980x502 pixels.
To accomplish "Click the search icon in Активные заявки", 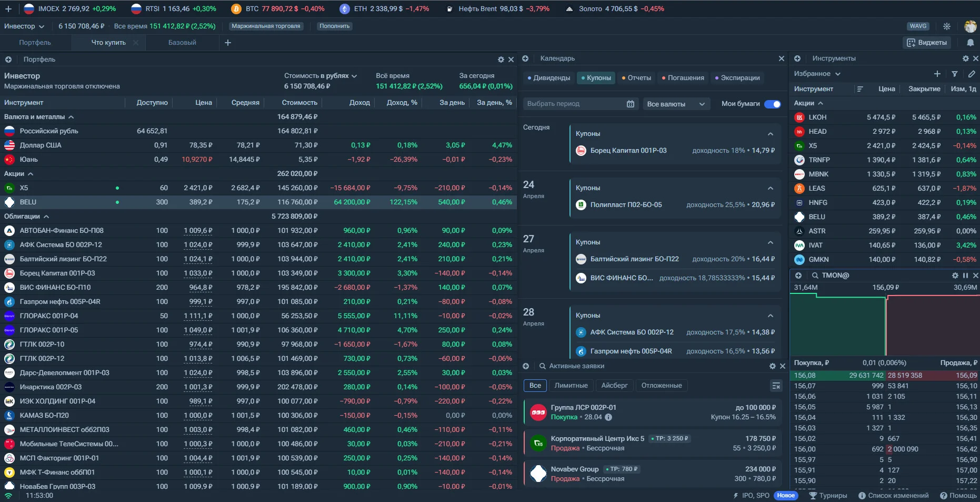I will coord(543,366).
